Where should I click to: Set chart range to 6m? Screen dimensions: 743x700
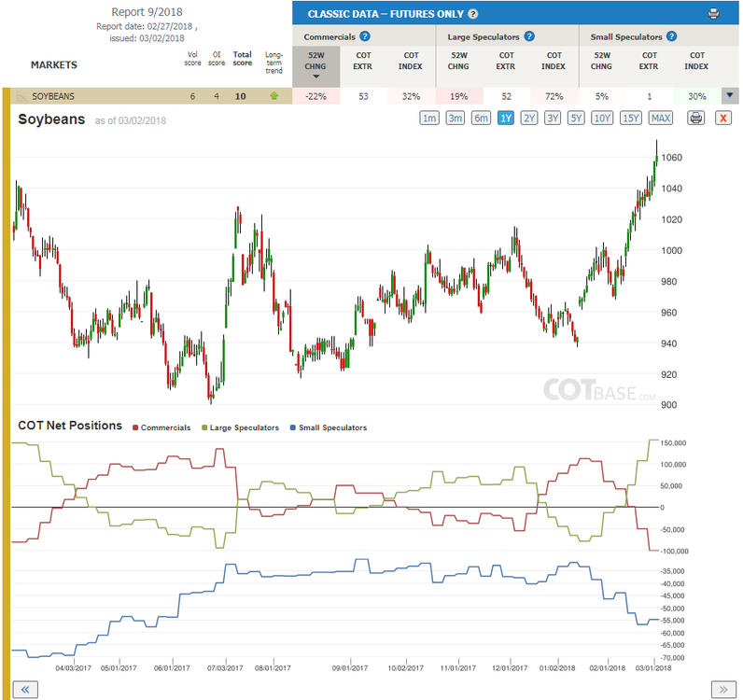click(481, 118)
